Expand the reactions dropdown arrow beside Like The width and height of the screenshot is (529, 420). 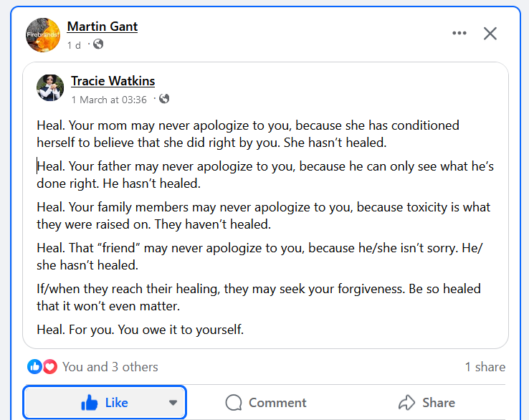pyautogui.click(x=173, y=403)
